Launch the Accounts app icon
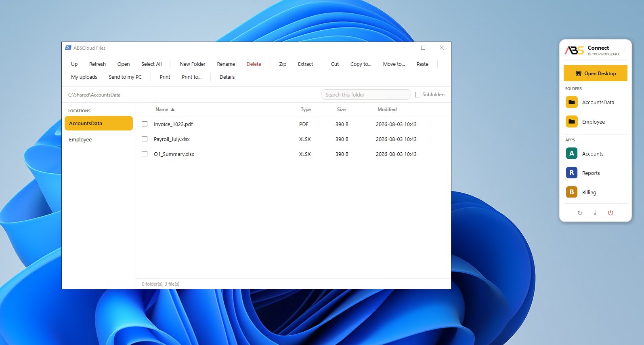The height and width of the screenshot is (345, 644). click(572, 154)
